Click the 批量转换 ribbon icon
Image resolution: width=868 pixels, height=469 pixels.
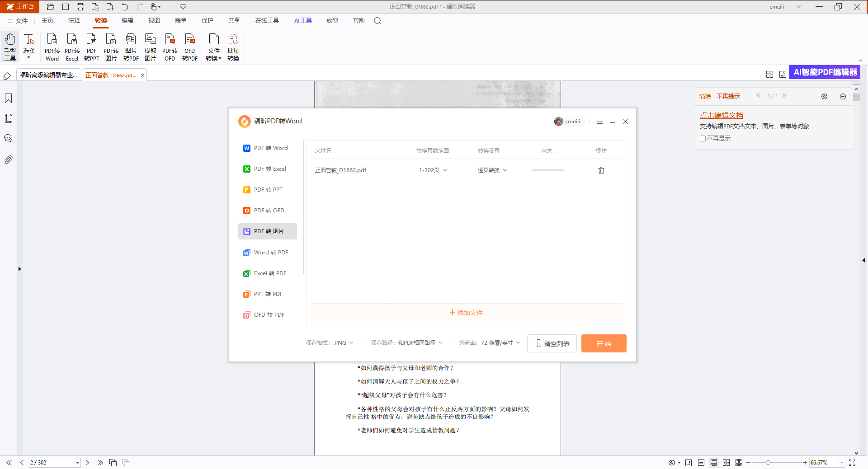233,47
